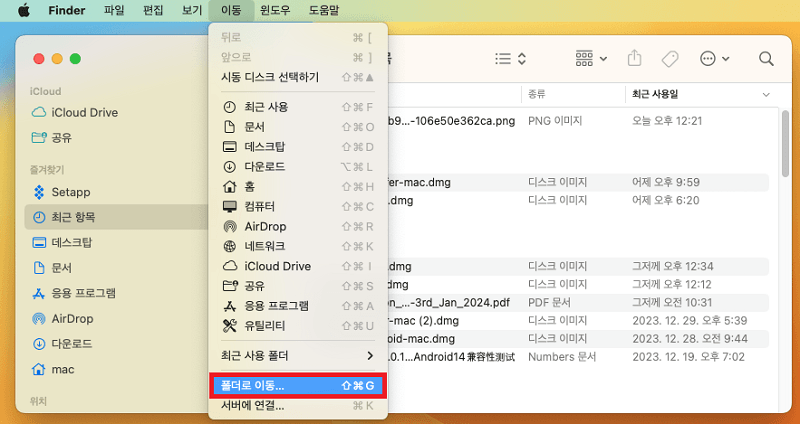The width and height of the screenshot is (800, 424).
Task: Open the group-by options dropdown
Action: pos(591,59)
